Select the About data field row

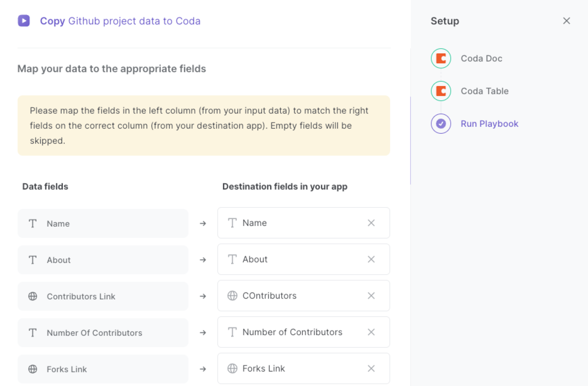[103, 260]
